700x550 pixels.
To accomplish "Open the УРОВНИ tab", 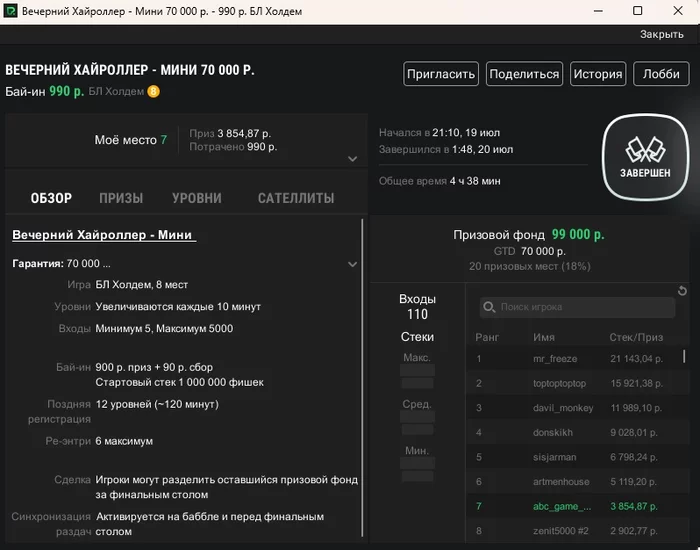I will pos(197,198).
